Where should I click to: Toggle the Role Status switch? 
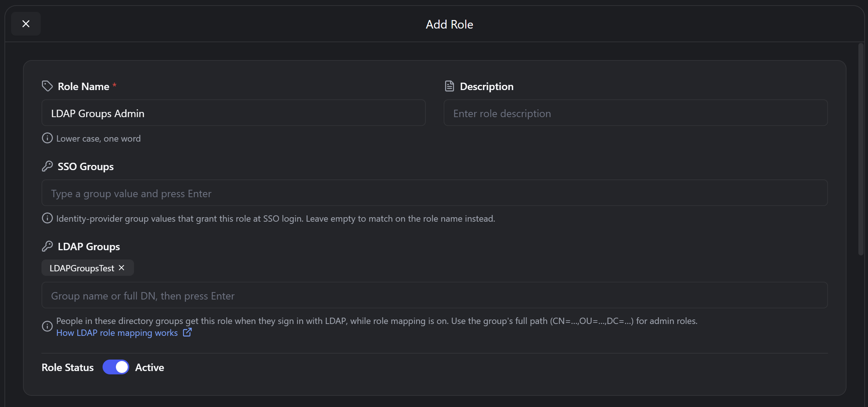coord(116,367)
